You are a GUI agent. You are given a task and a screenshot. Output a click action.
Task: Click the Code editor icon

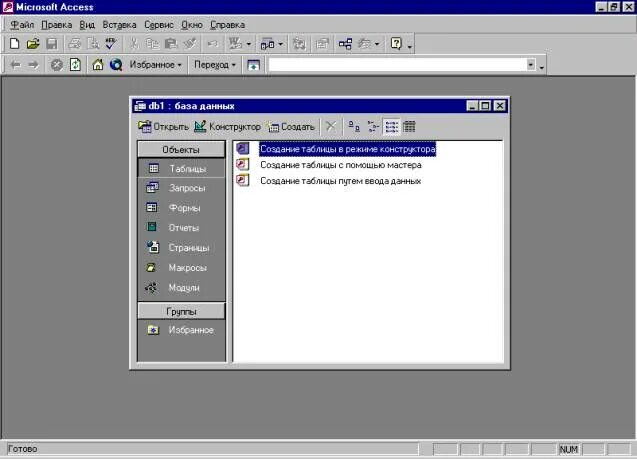pos(299,43)
